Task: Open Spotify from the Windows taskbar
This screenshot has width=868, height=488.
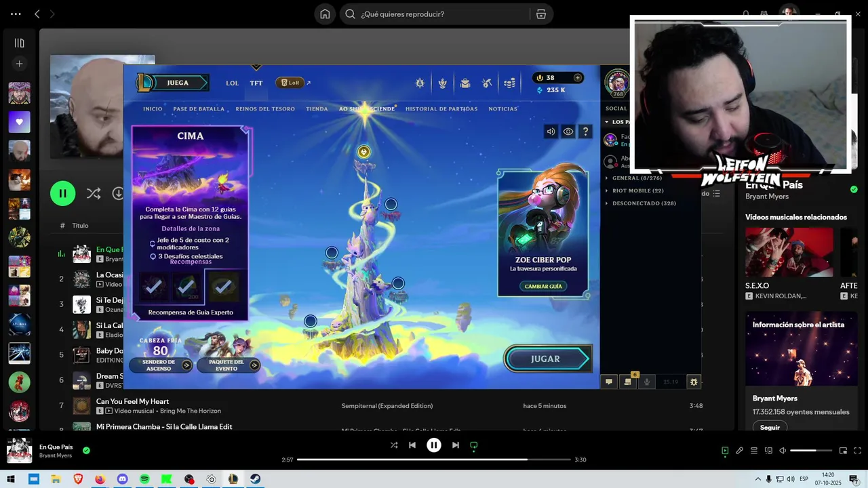Action: 144,479
